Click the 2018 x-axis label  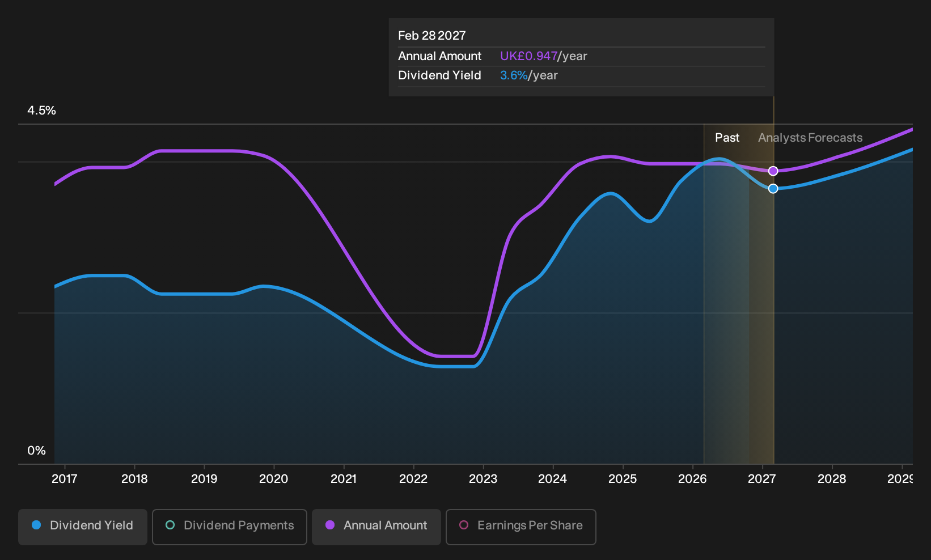point(134,479)
